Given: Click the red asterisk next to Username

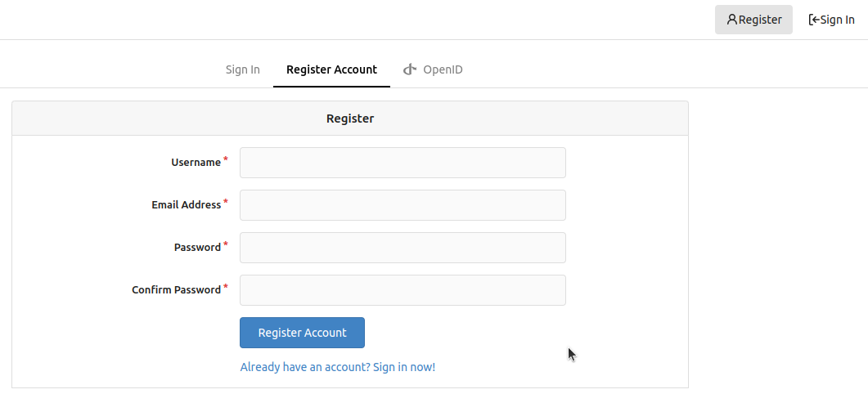Looking at the screenshot, I should tap(226, 160).
